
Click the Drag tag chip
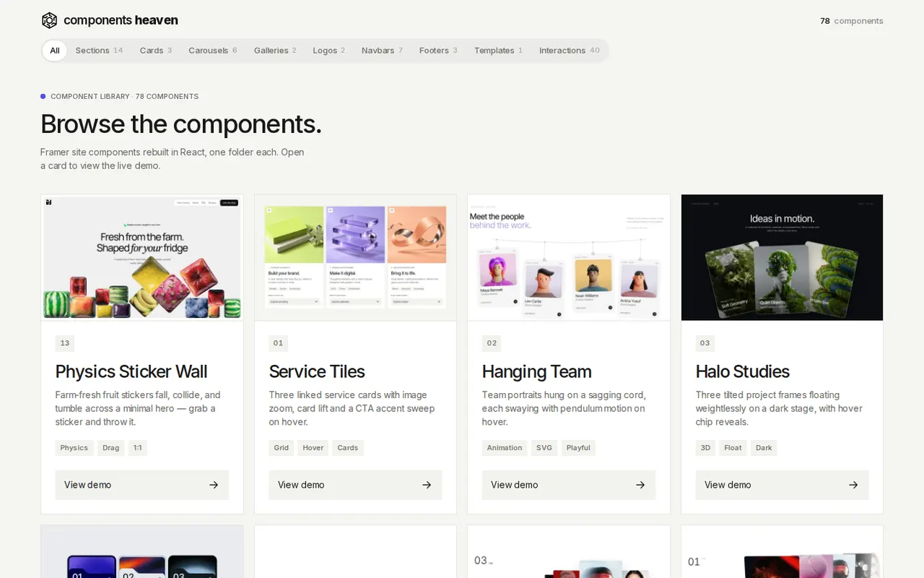tap(111, 448)
